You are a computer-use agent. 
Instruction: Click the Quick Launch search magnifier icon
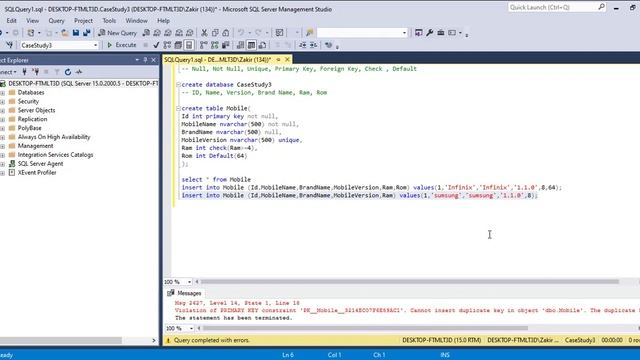(x=601, y=7)
